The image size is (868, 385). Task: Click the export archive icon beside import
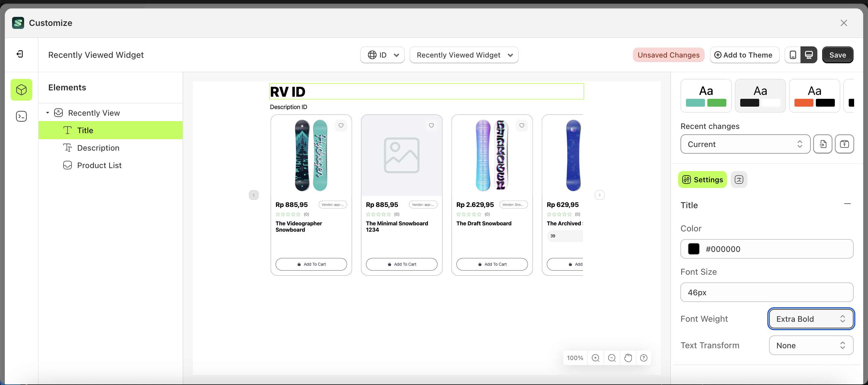tap(845, 144)
